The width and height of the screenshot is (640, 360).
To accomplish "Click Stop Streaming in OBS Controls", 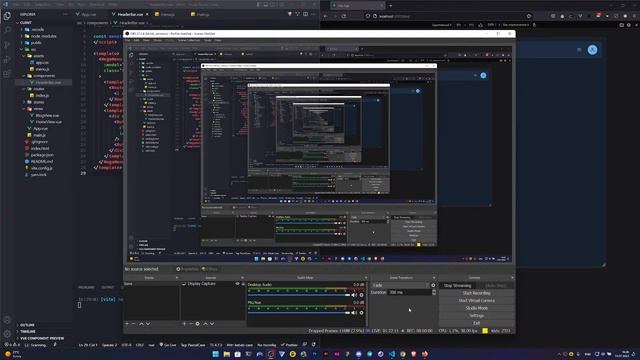I will pos(457,286).
